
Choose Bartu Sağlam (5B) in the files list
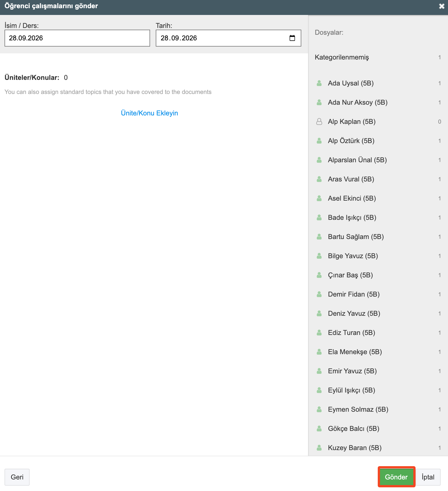pyautogui.click(x=356, y=237)
